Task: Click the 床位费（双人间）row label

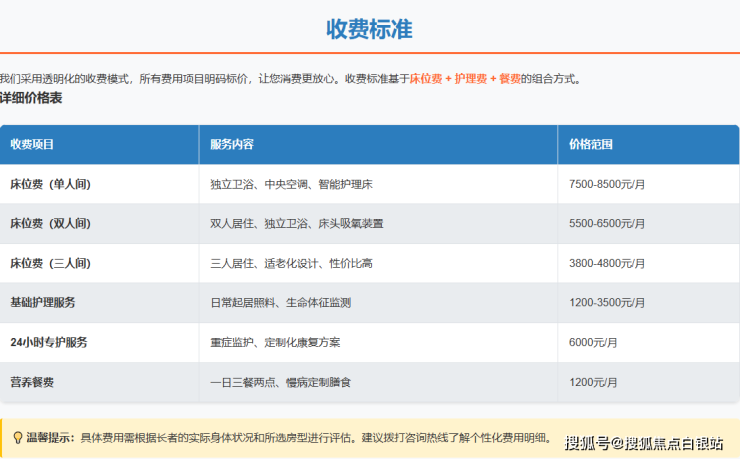Action: point(50,224)
